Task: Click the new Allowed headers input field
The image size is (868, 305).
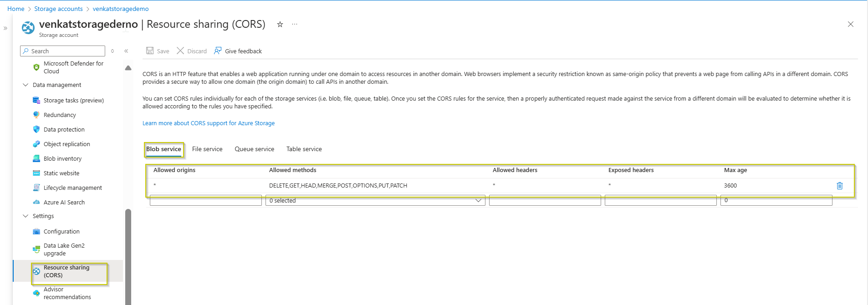Action: point(545,200)
